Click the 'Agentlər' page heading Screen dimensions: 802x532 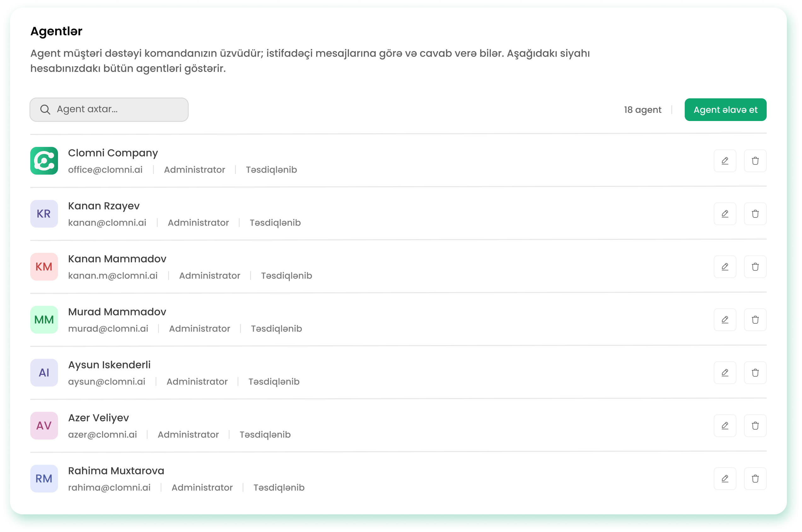tap(56, 31)
